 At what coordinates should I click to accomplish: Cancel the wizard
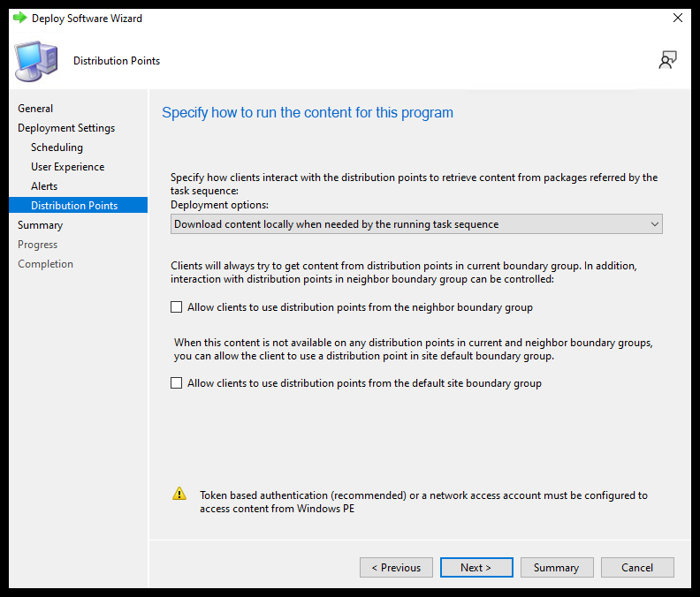637,567
